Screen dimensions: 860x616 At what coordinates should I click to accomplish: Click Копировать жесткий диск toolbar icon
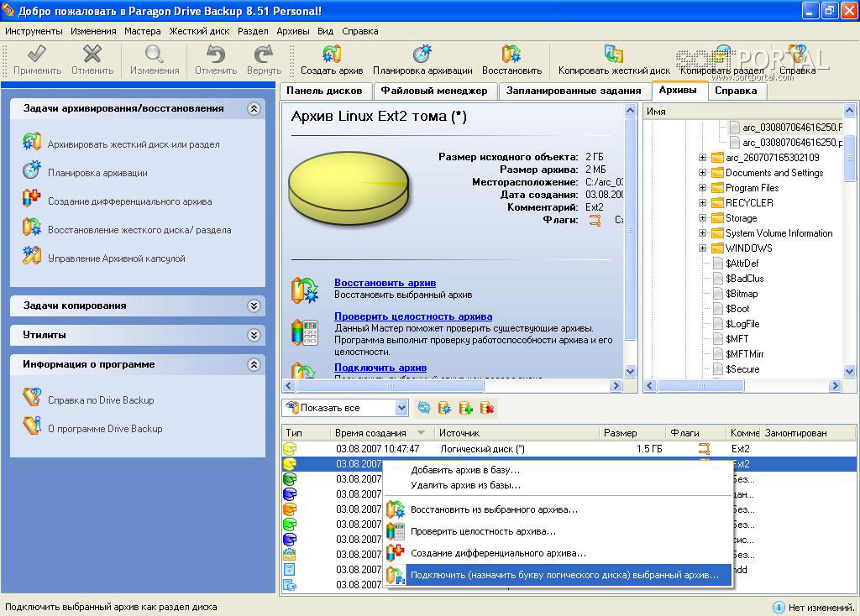[614, 54]
